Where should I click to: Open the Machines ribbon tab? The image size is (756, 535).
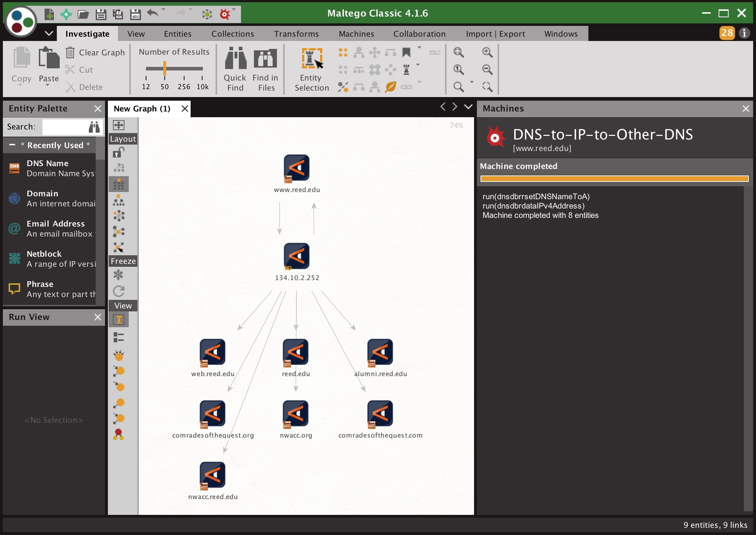coord(356,34)
